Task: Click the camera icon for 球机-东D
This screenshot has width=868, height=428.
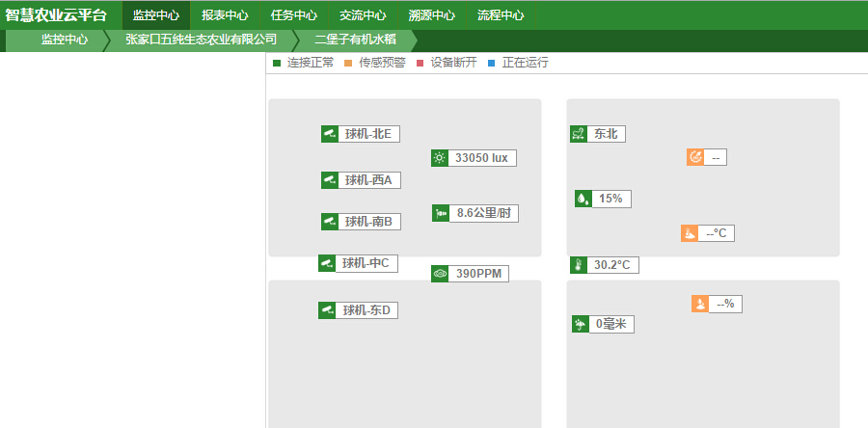Action: point(327,310)
